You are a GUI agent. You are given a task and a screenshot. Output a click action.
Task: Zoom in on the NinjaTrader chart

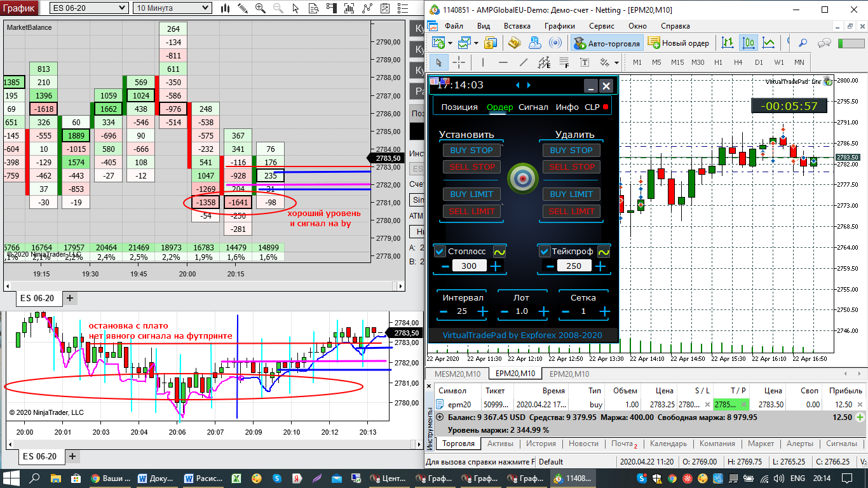pyautogui.click(x=261, y=8)
